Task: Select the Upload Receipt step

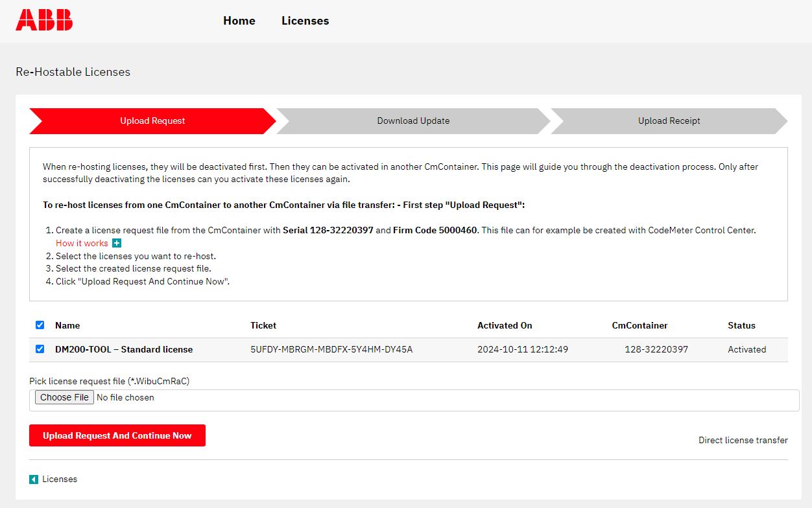Action: coord(669,121)
